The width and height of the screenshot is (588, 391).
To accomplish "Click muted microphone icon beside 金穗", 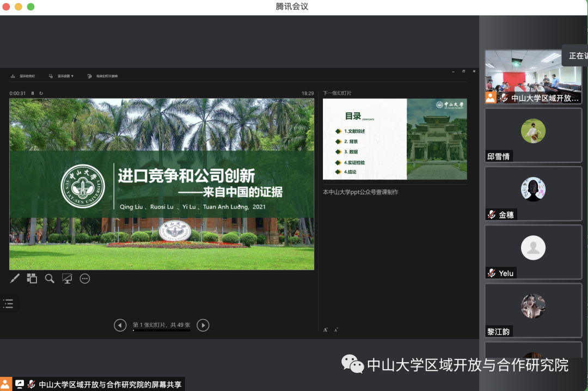I will [x=492, y=215].
